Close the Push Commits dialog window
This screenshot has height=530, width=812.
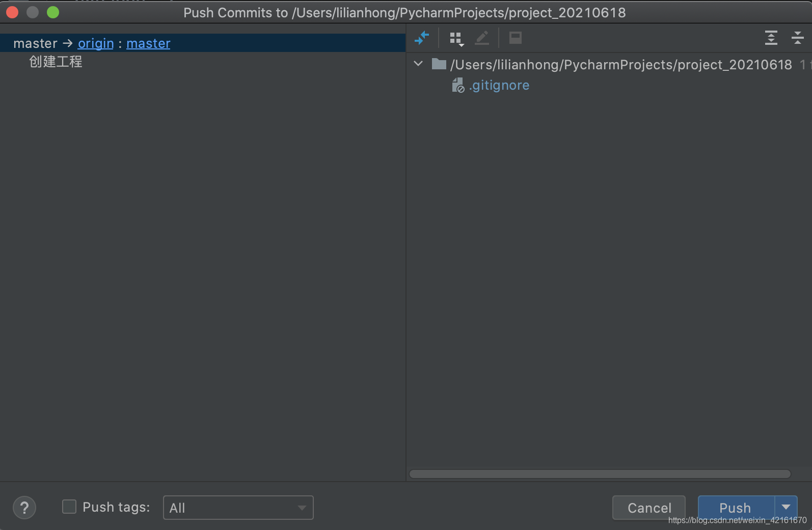point(12,12)
